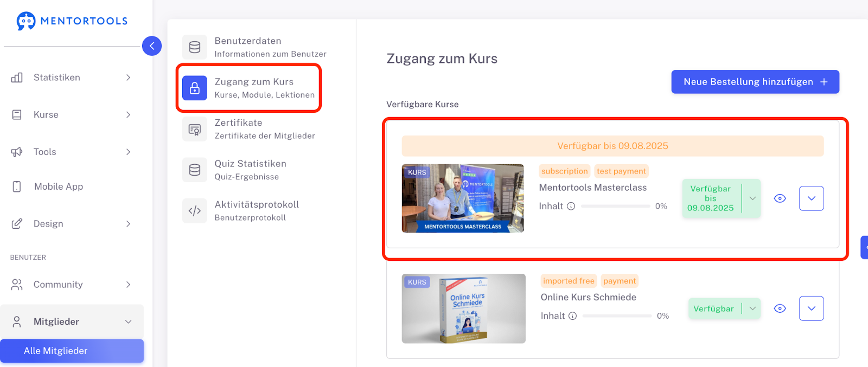Click the Mentortools logo icon
Screen dimensions: 868x367
click(26, 21)
